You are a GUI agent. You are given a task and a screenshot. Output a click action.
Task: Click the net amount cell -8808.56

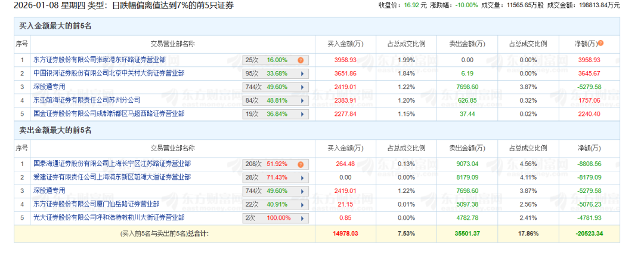(589, 164)
